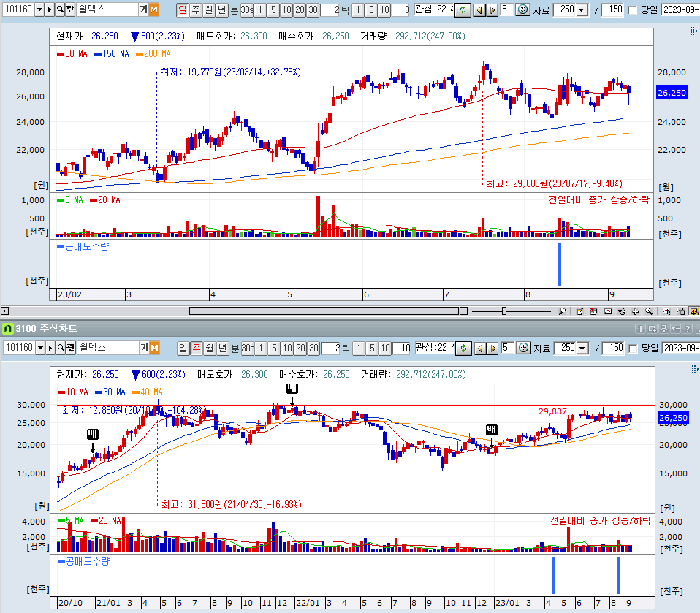
Task: Click the yellow right arrow in weekly chart toolbar
Action: coord(493,349)
